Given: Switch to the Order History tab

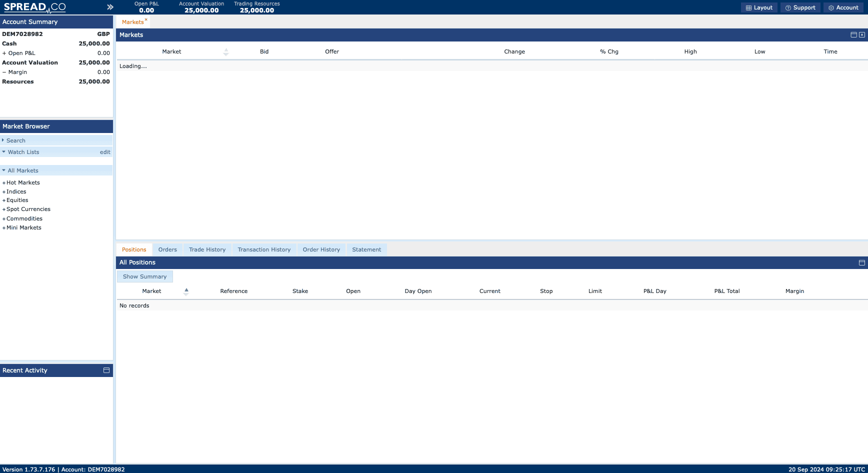Looking at the screenshot, I should click(321, 249).
